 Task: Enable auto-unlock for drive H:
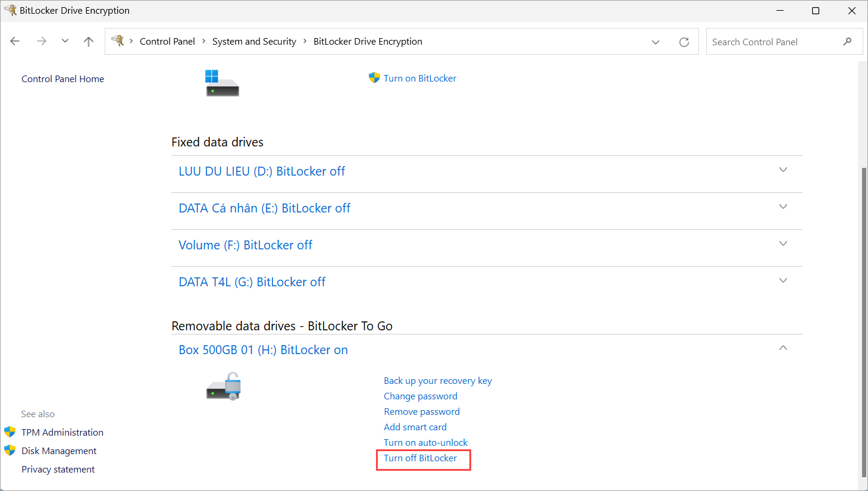(x=425, y=442)
